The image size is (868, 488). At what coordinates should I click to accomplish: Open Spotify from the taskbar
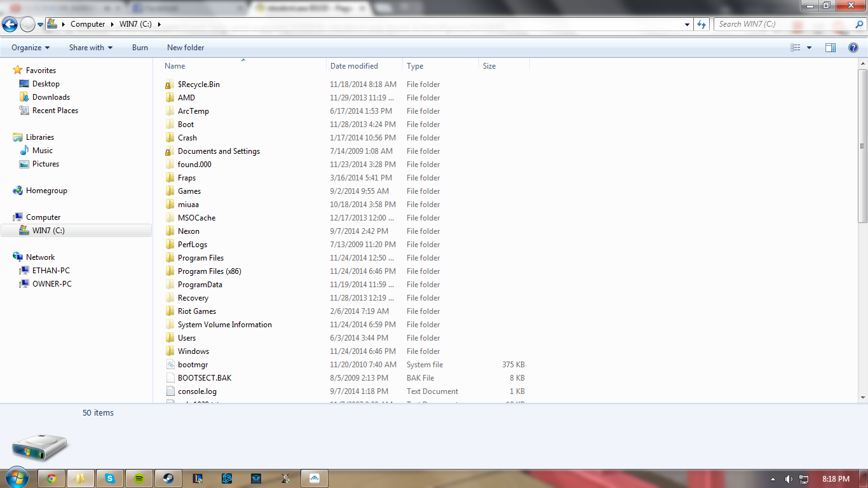pos(139,478)
